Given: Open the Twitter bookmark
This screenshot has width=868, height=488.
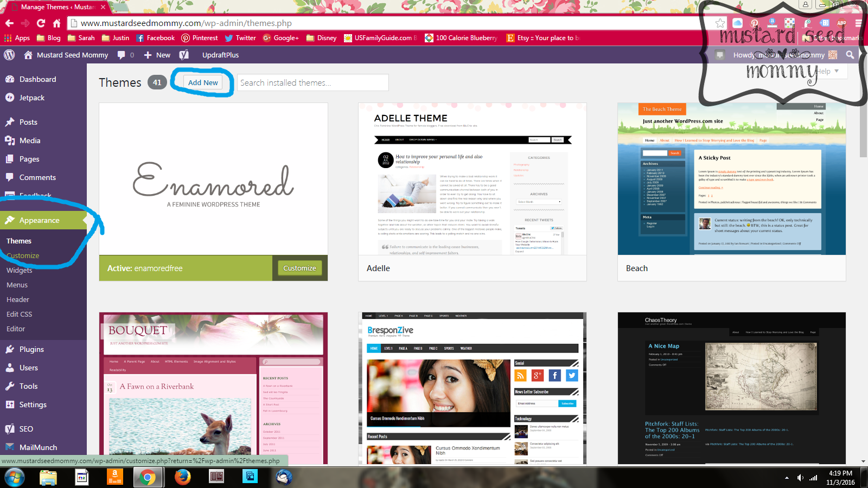Looking at the screenshot, I should click(240, 38).
